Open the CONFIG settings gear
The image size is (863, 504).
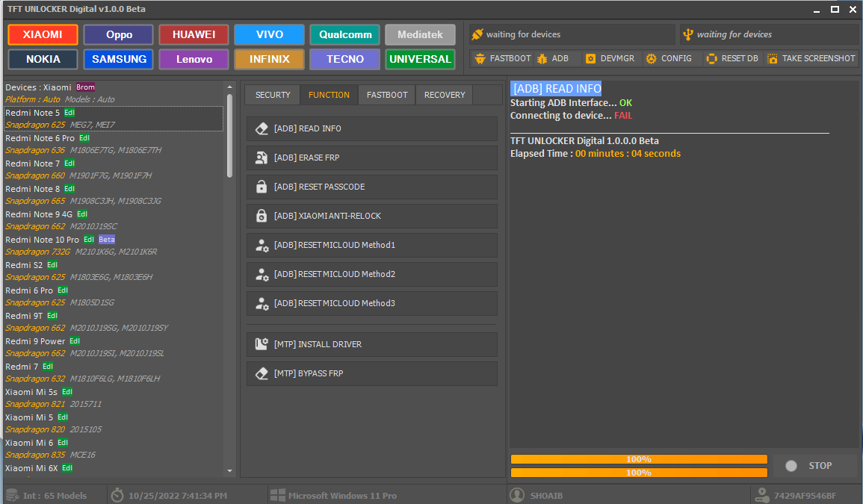click(x=668, y=57)
